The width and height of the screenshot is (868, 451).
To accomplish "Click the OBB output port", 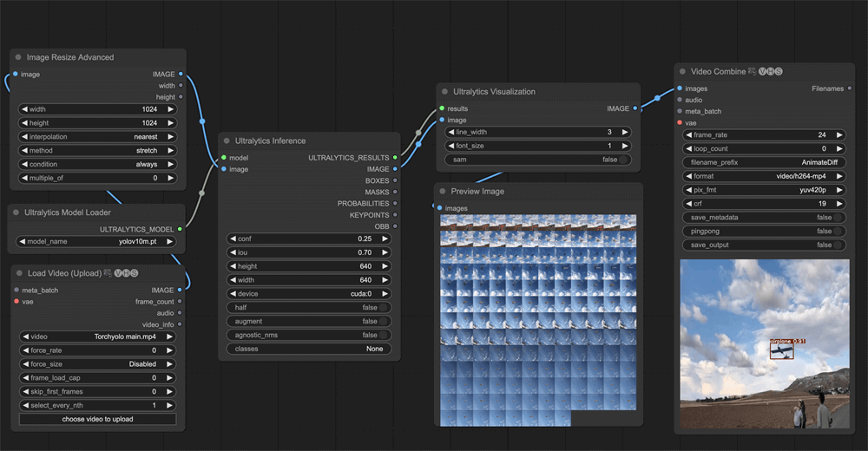I will pyautogui.click(x=395, y=226).
